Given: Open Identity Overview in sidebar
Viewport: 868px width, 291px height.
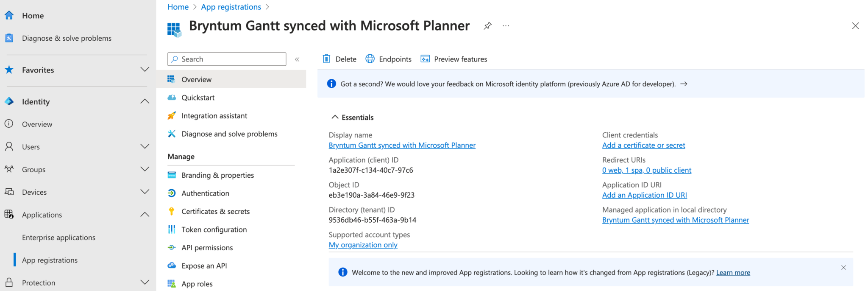Looking at the screenshot, I should point(37,124).
